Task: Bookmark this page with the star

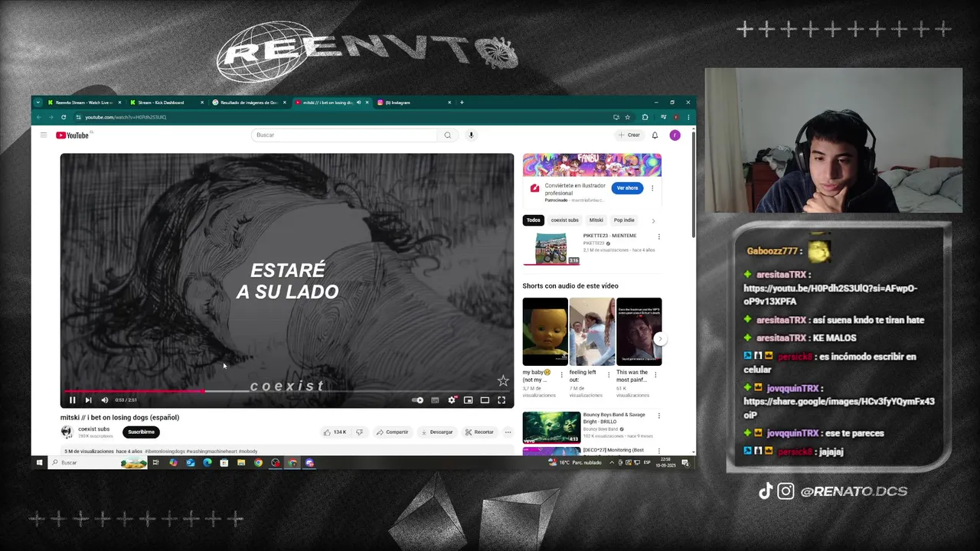Action: pos(627,117)
